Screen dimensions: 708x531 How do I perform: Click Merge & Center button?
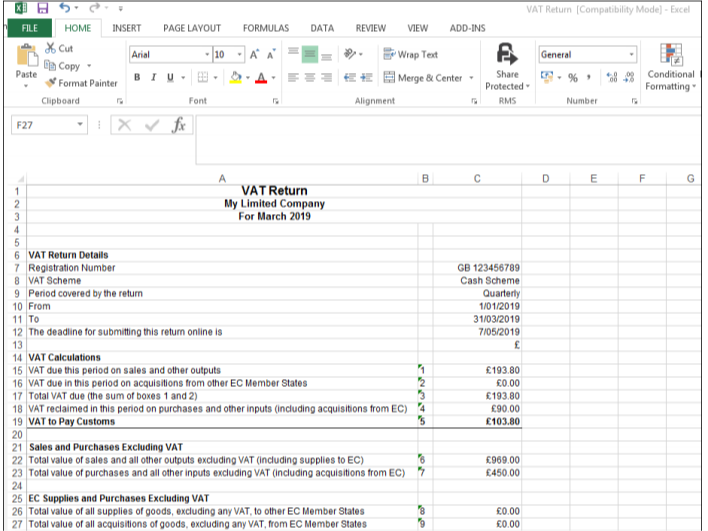tap(423, 78)
